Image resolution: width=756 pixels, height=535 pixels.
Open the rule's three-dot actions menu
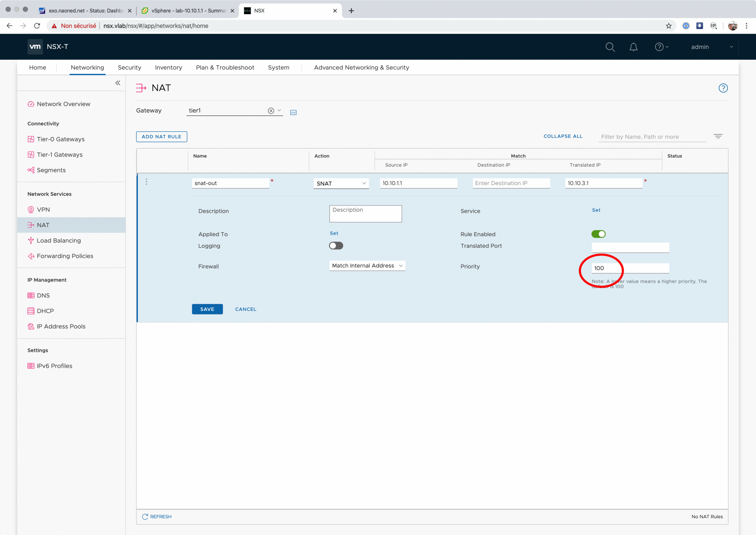146,182
